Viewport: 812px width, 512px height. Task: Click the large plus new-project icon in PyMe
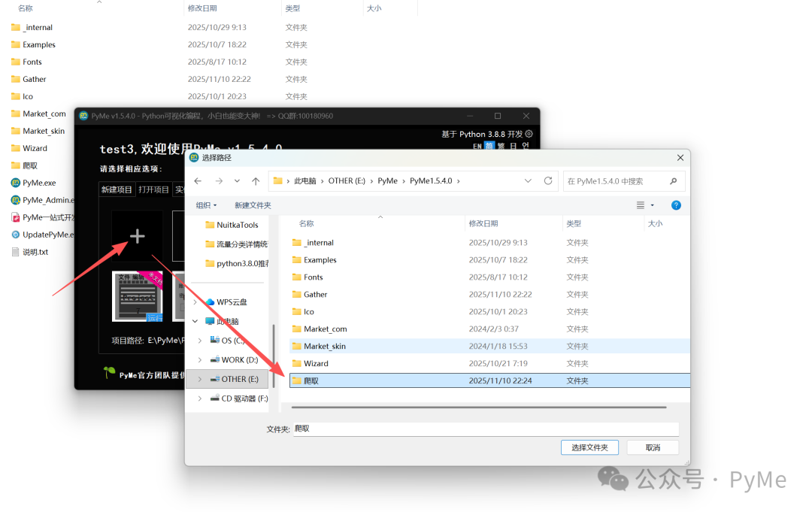pyautogui.click(x=137, y=235)
